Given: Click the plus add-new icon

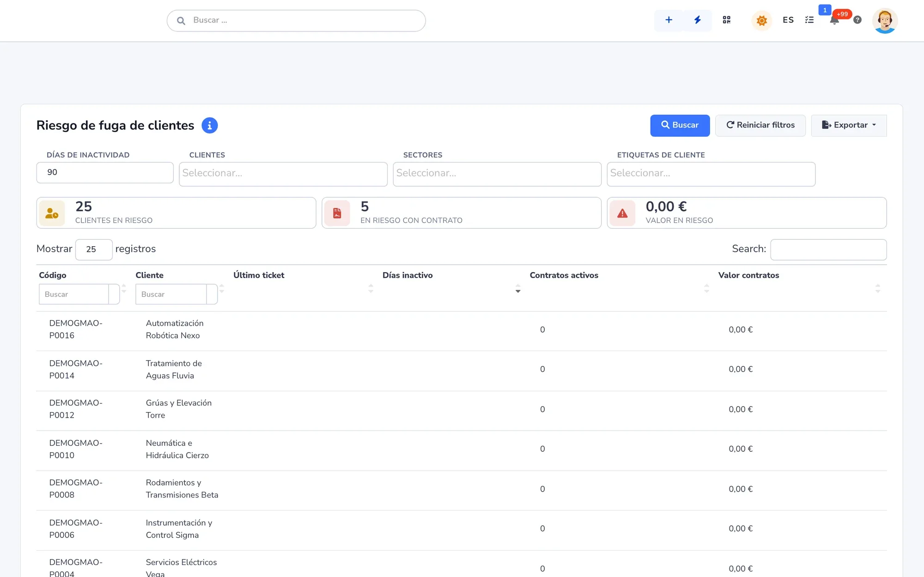Looking at the screenshot, I should [x=669, y=20].
